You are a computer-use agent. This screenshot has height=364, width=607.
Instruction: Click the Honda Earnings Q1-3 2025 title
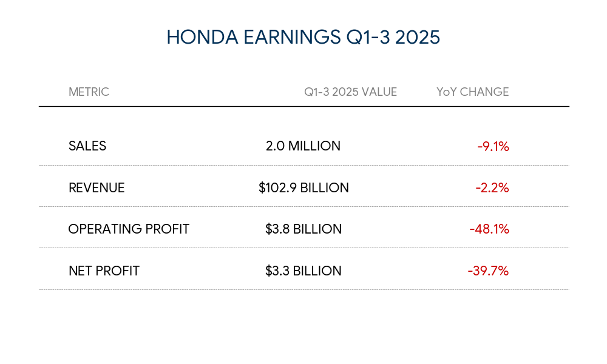click(x=303, y=38)
